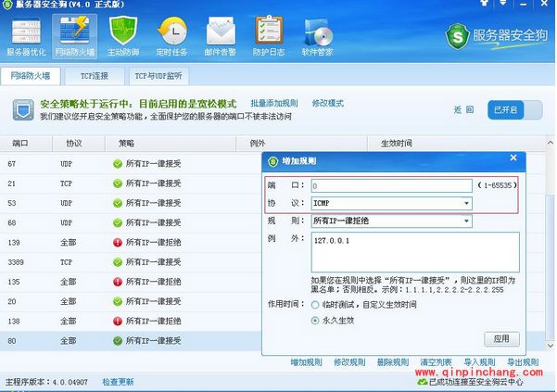Select the 永久生效 radio option

tap(315, 321)
